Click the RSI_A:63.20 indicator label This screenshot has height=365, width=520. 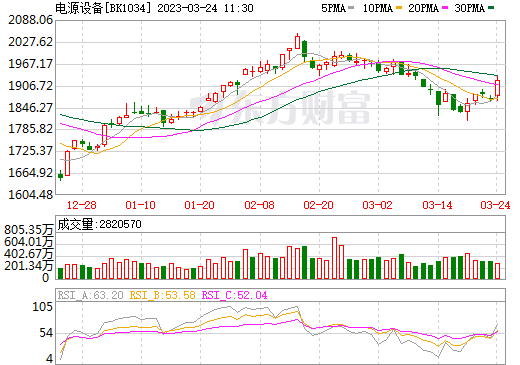90,295
